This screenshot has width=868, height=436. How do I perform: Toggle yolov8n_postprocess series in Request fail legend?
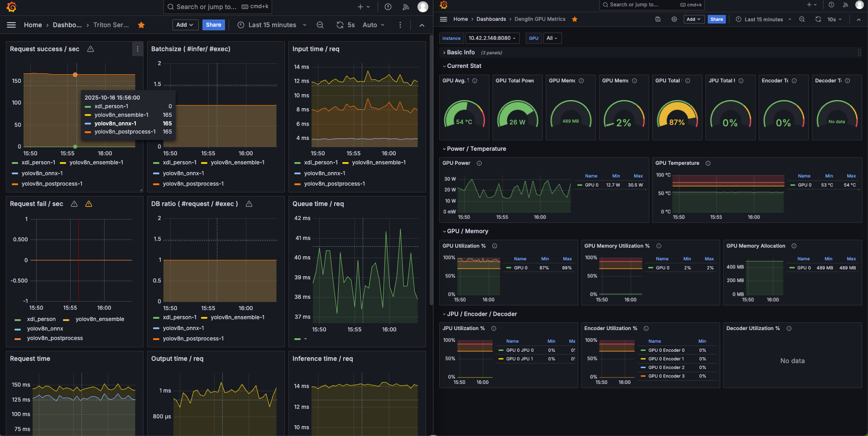(x=55, y=338)
